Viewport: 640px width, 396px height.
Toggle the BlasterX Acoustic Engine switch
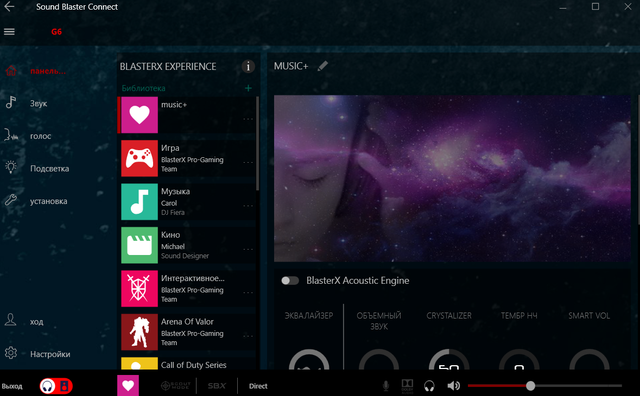[290, 280]
